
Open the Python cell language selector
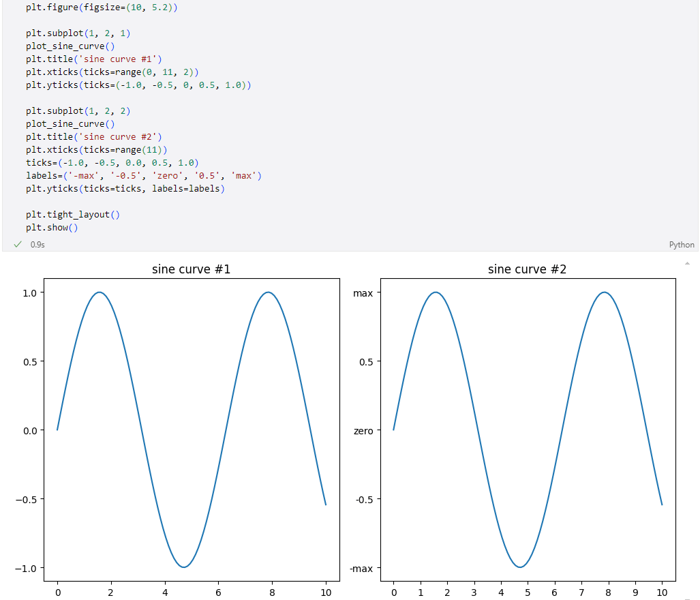tap(682, 245)
